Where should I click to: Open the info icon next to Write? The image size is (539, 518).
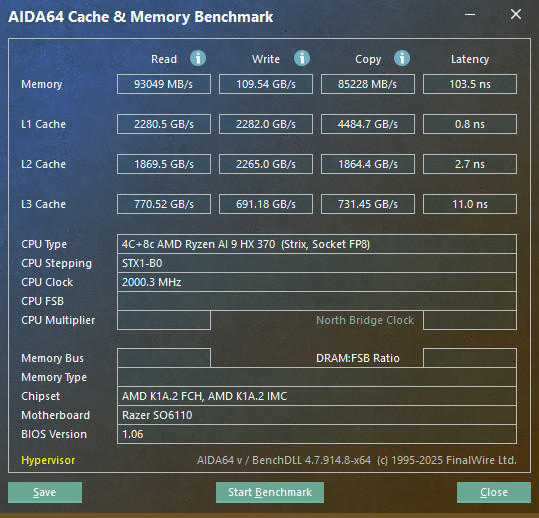point(302,58)
